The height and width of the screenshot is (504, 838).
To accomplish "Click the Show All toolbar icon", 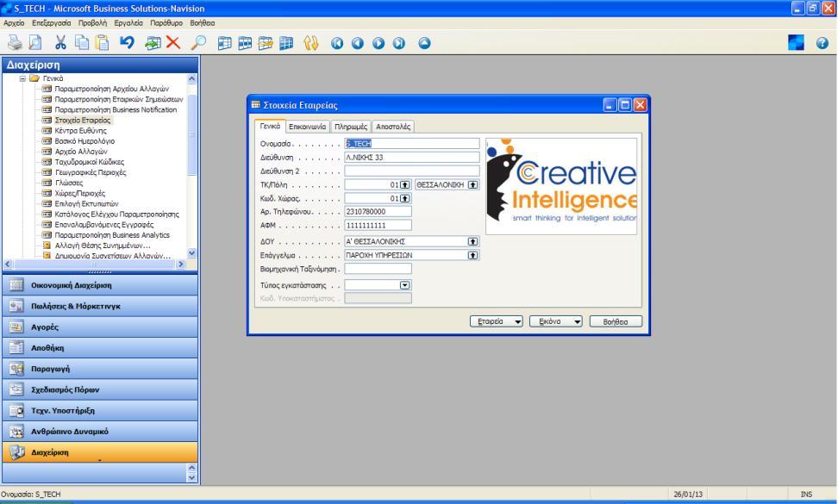I will click(x=286, y=43).
